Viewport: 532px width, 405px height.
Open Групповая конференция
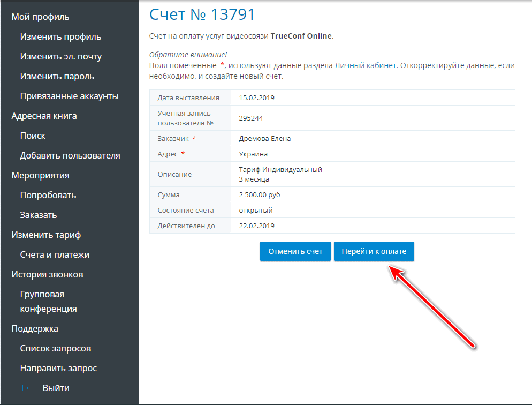(49, 302)
